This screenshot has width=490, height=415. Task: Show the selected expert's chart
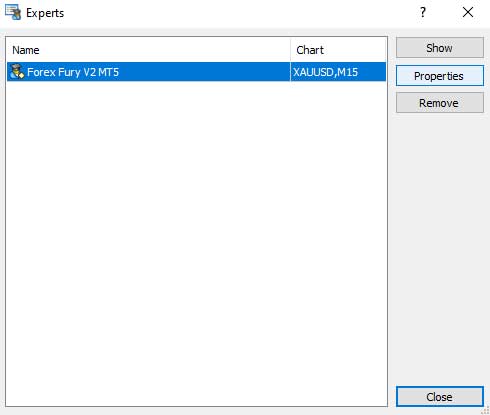point(440,48)
